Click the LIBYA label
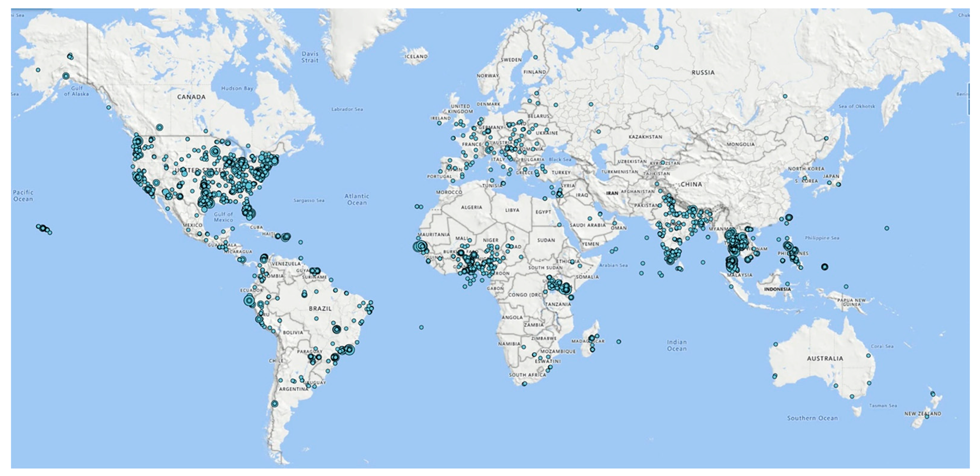This screenshot has width=980, height=476. pyautogui.click(x=512, y=210)
